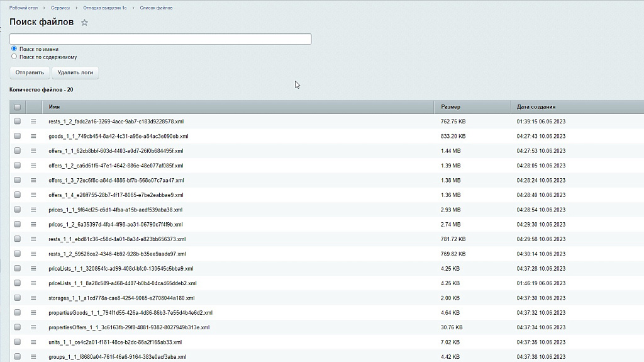The width and height of the screenshot is (644, 362).
Task: Navigate to "Рабочий стол" breadcrumb
Action: pos(22,8)
